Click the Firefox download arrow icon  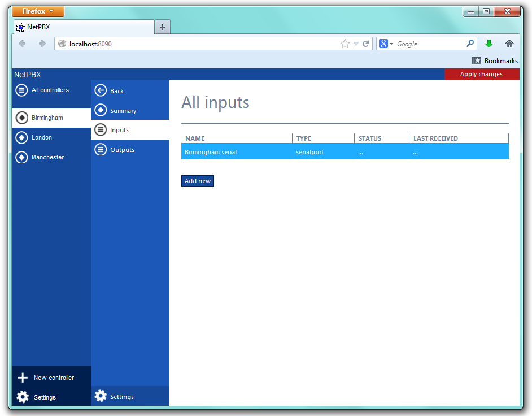click(x=489, y=44)
